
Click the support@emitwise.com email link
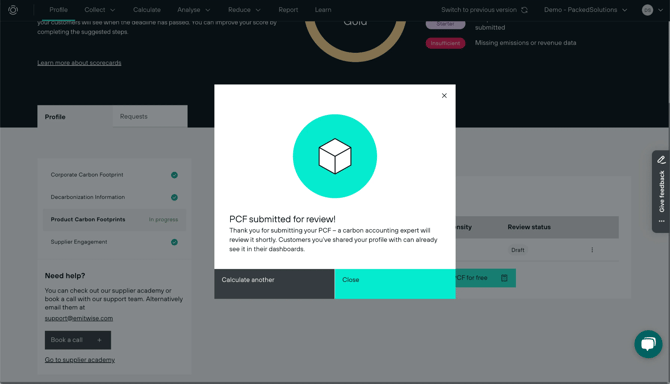pos(79,318)
